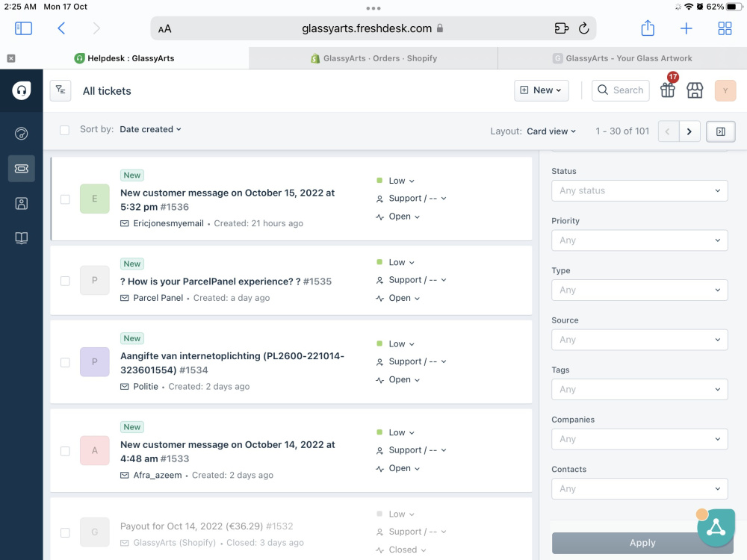The image size is (747, 560).
Task: Open the Marketplace store icon
Action: pos(695,90)
